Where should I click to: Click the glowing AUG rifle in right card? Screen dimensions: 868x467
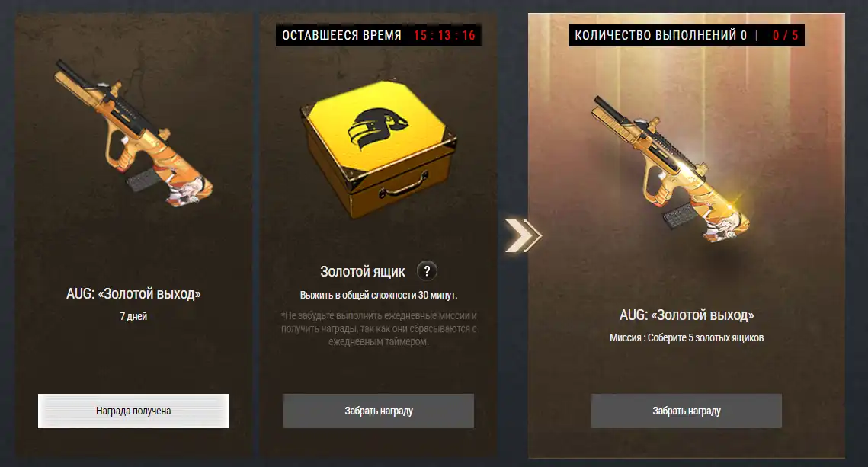click(671, 170)
